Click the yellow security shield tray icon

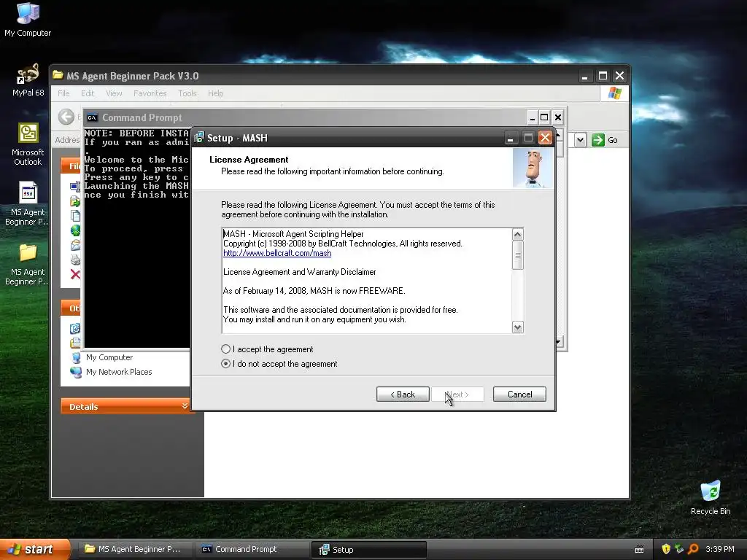click(x=666, y=549)
